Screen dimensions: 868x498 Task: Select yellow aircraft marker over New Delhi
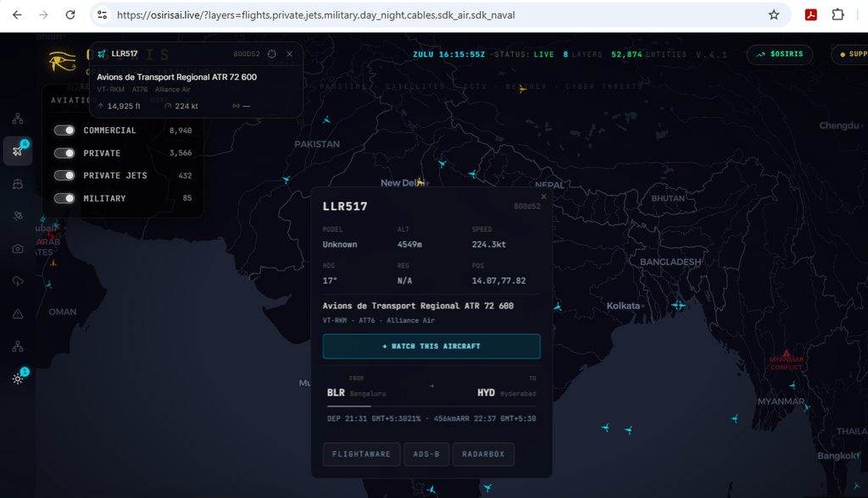point(420,181)
